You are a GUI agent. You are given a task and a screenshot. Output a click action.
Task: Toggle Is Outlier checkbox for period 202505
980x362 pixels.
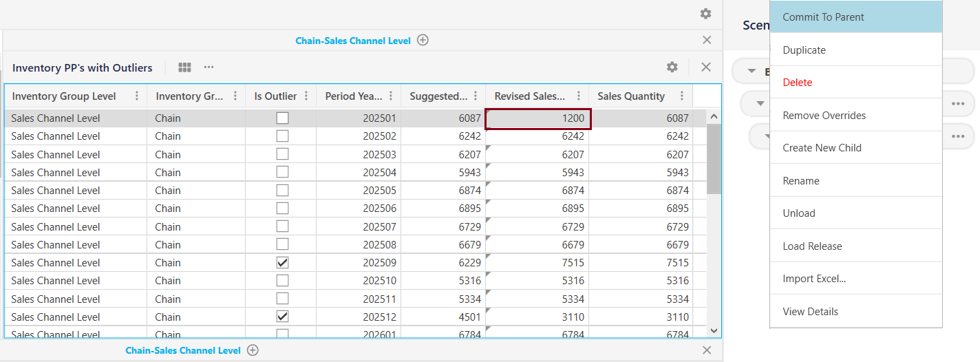point(282,190)
